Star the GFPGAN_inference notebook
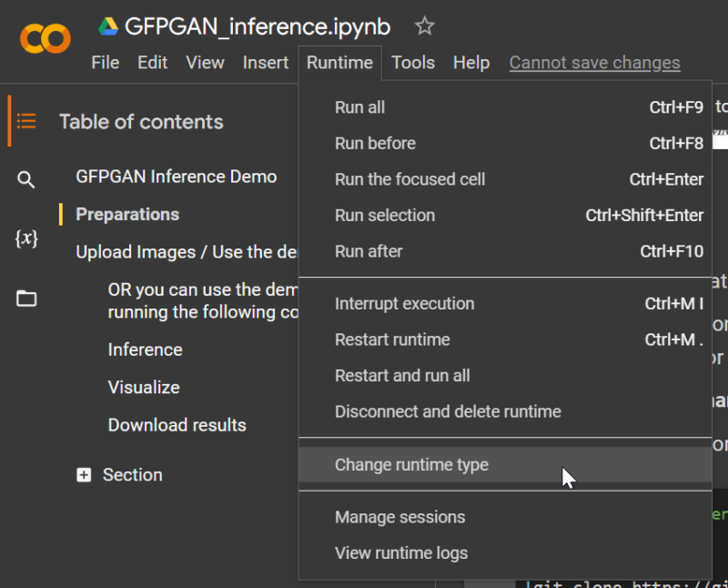Image resolution: width=728 pixels, height=588 pixels. (424, 26)
